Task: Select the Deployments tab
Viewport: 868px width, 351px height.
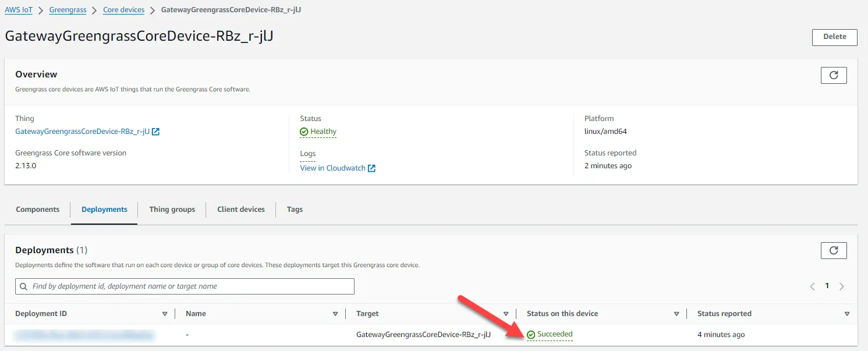Action: [x=104, y=210]
